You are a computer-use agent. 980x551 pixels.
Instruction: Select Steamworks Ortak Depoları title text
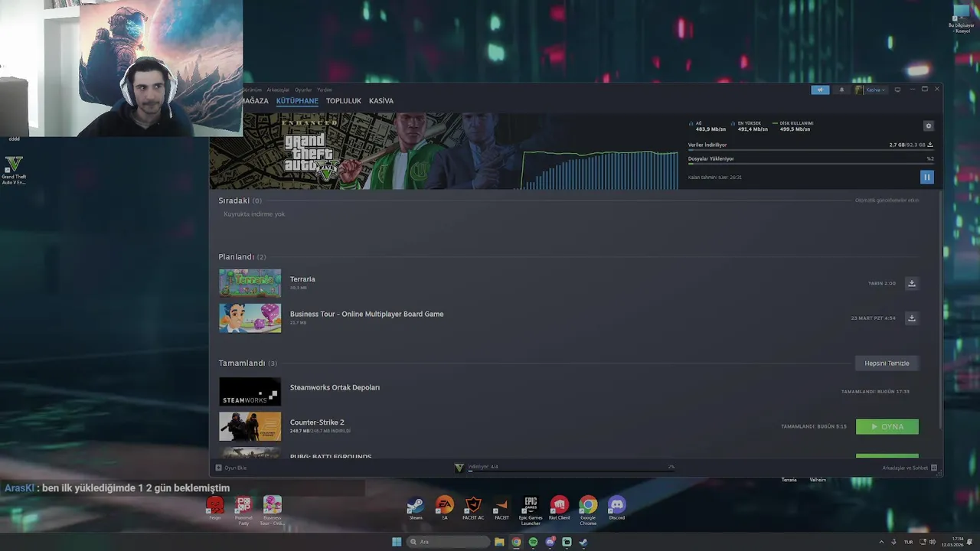[335, 387]
